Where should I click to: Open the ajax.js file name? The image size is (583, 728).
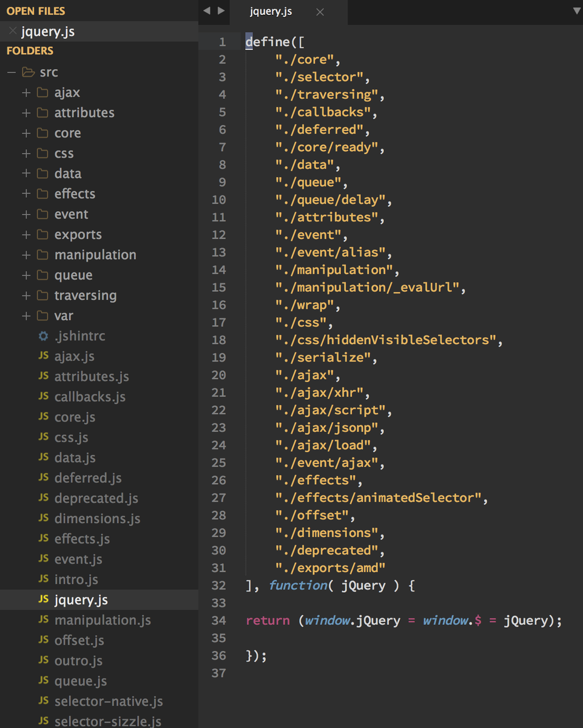[x=74, y=357]
